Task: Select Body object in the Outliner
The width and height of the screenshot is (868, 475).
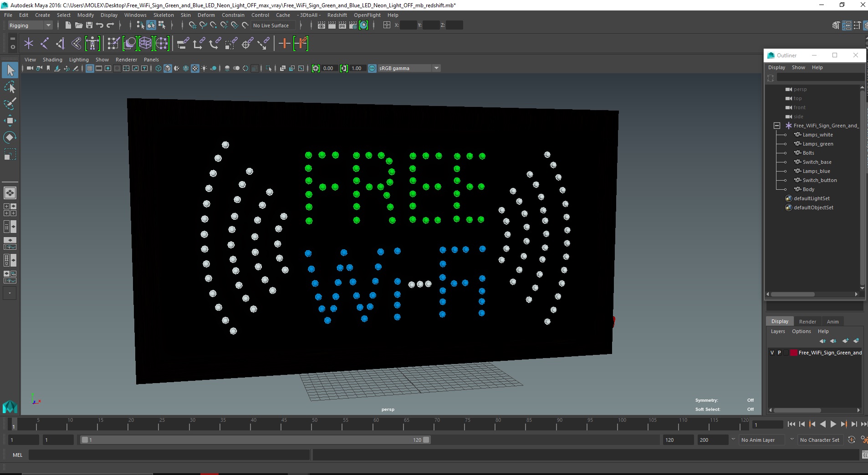Action: 808,189
